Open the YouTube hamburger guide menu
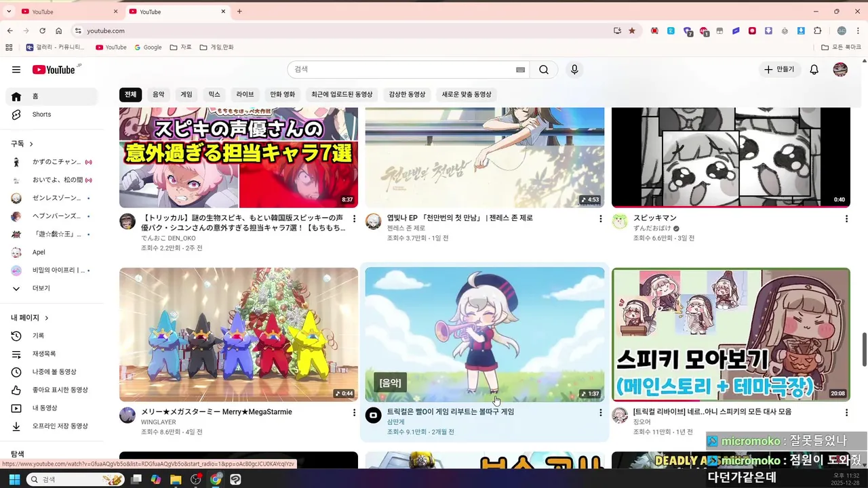Screen dimensions: 868x488 pos(16,70)
